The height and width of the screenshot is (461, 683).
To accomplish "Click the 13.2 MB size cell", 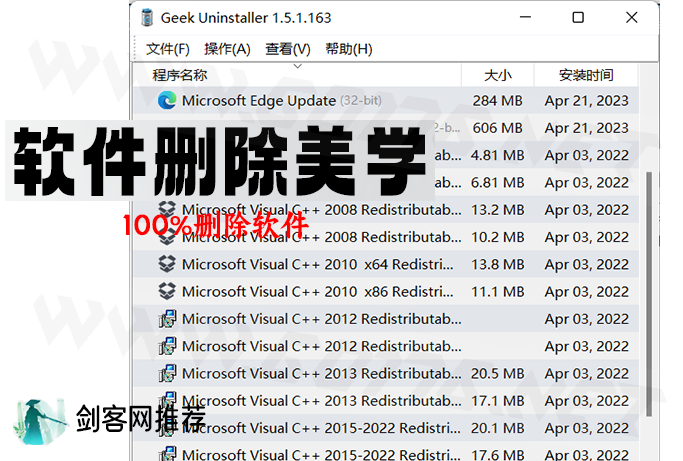I will point(497,210).
